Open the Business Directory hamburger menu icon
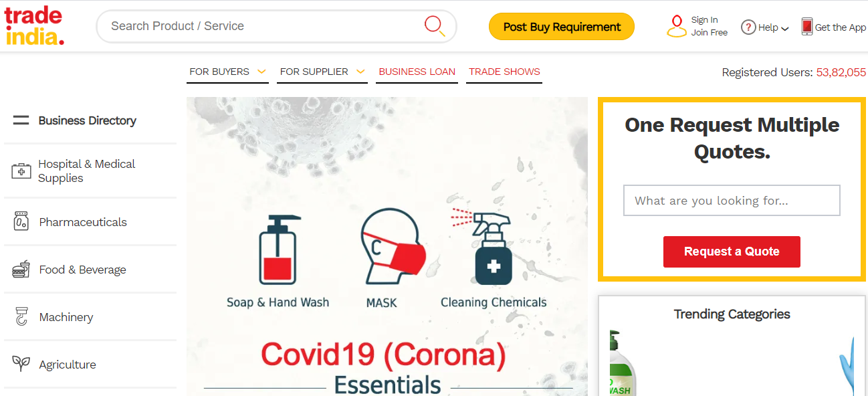The width and height of the screenshot is (868, 396). click(21, 120)
